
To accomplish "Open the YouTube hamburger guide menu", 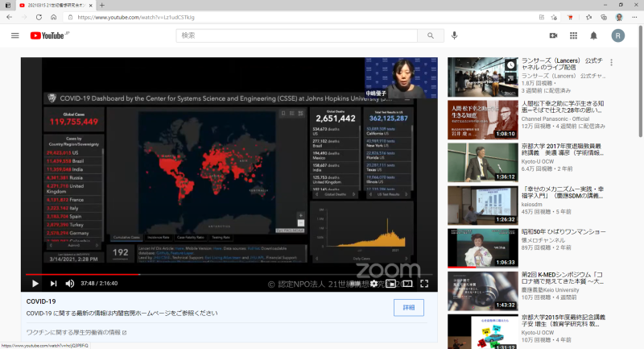I will (15, 35).
